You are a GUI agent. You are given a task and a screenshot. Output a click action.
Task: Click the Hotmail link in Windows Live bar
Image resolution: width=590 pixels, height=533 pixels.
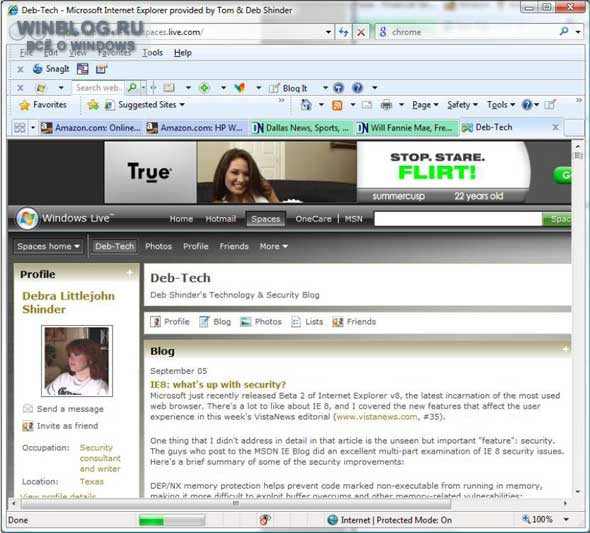220,219
